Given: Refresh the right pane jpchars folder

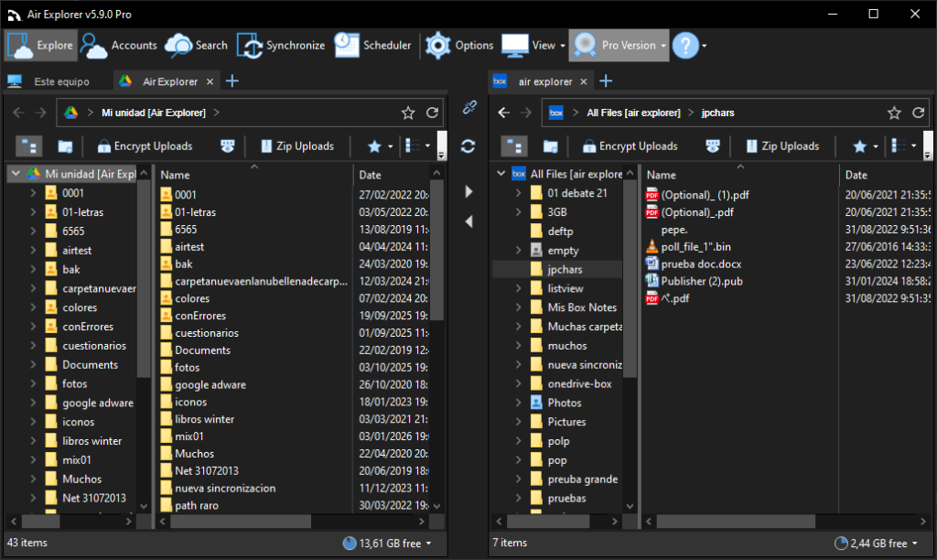Looking at the screenshot, I should point(919,113).
